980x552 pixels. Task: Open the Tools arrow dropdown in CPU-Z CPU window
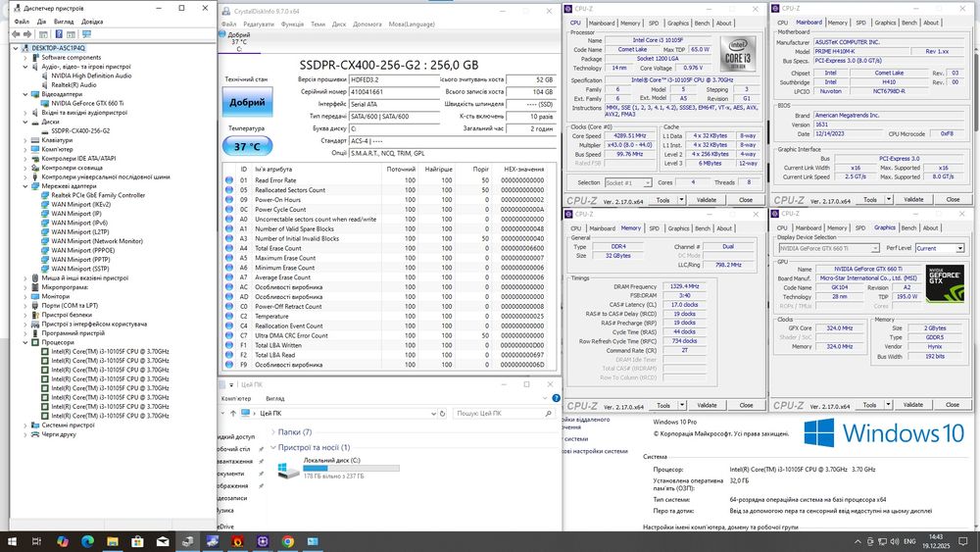681,200
